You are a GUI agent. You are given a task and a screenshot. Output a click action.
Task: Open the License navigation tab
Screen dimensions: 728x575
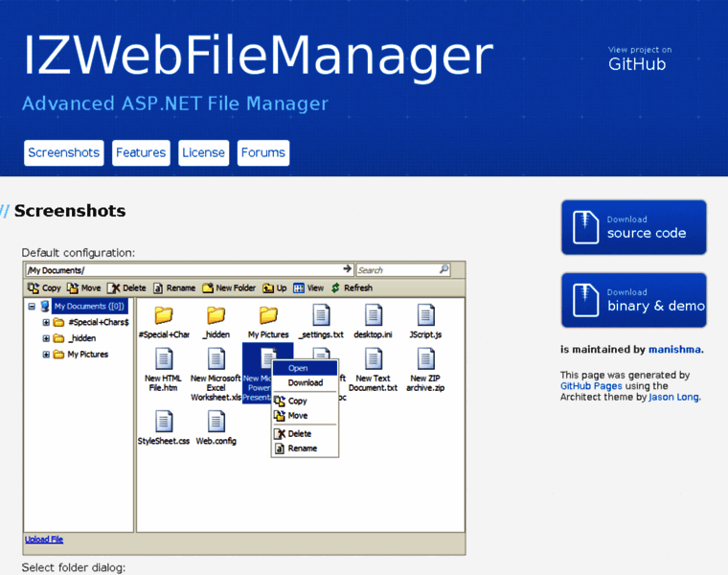tap(203, 152)
